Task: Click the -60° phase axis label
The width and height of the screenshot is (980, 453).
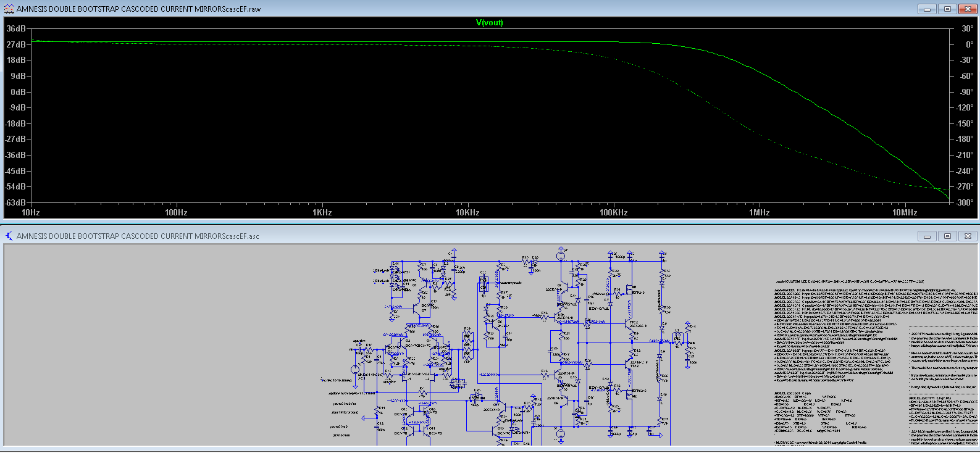Action: tap(966, 76)
